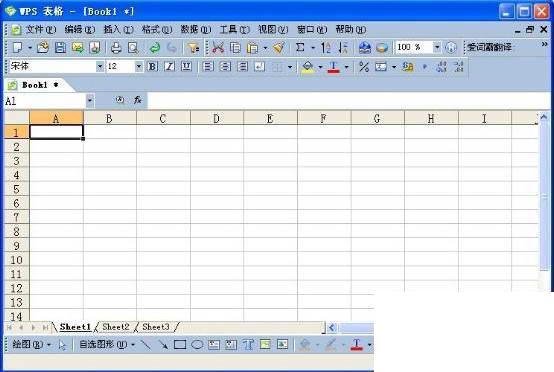Apply the red font color button
The height and width of the screenshot is (372, 554).
point(334,66)
